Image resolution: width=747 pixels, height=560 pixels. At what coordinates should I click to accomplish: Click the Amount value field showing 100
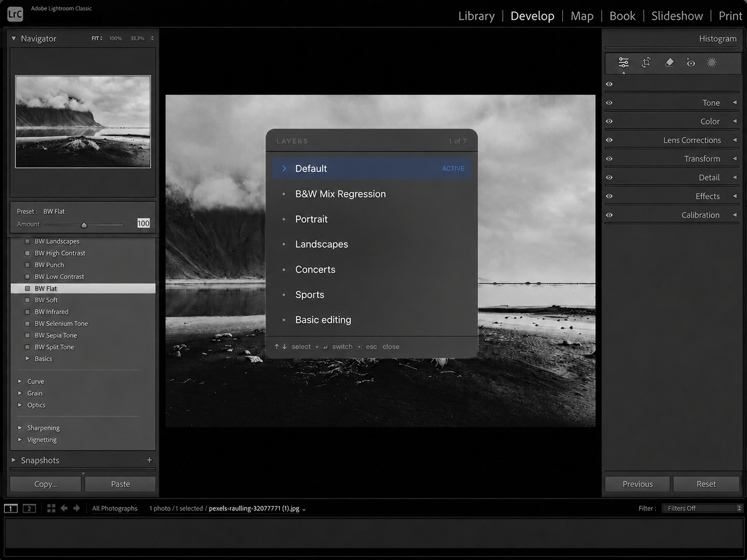143,223
